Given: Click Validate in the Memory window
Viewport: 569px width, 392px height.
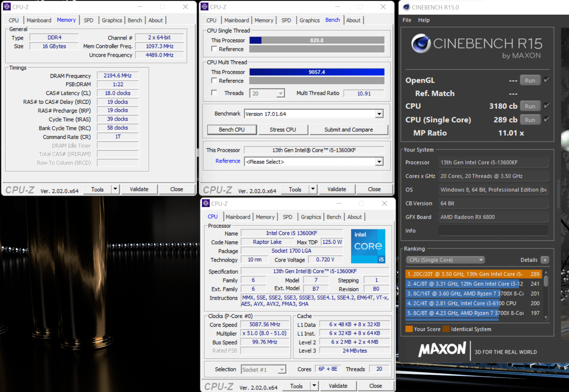Looking at the screenshot, I should [x=139, y=189].
